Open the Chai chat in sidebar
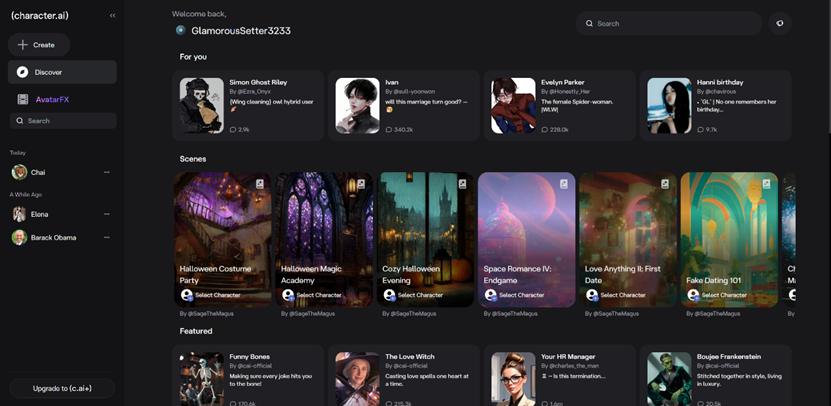This screenshot has width=831, height=406. 38,172
